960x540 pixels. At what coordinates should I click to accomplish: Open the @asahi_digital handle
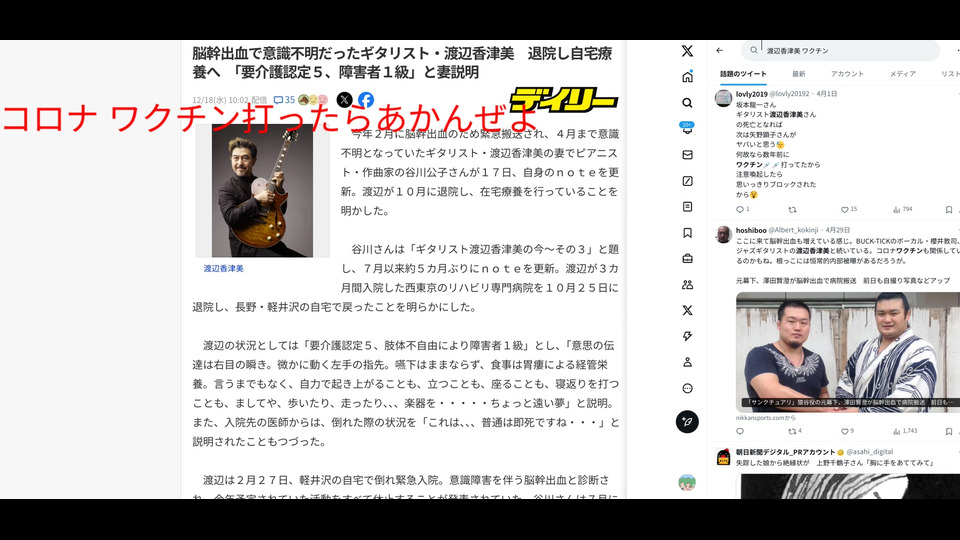869,452
